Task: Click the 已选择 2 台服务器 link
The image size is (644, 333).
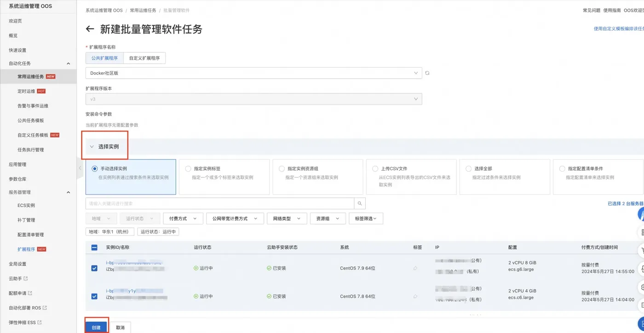Action: click(626, 203)
